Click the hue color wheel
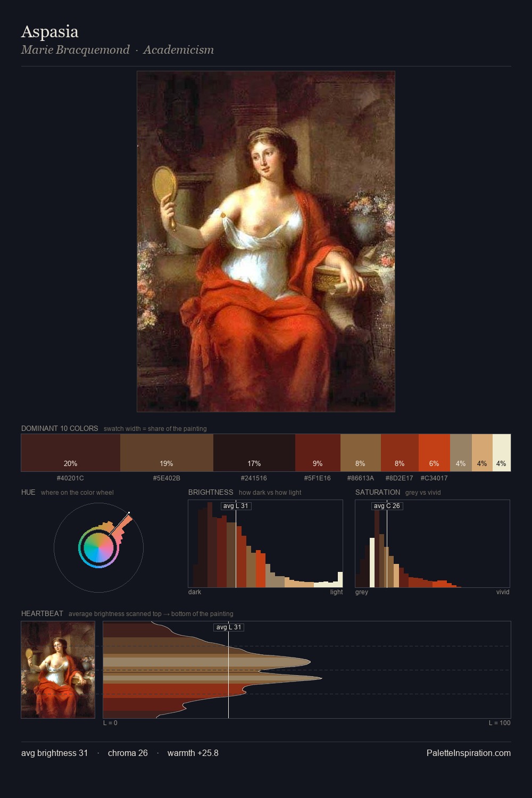This screenshot has height=798, width=532. 98,547
